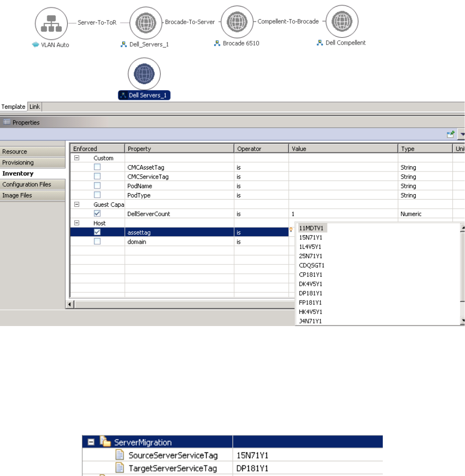Click the Dell_Servers_1 globe node in top row

coord(145,23)
